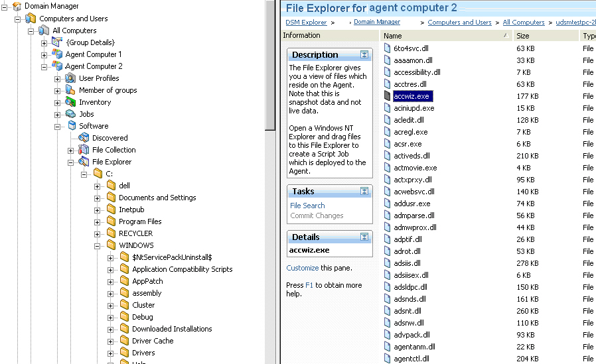Click the Agent Computer 2 icon
The height and width of the screenshot is (364, 596).
point(57,66)
